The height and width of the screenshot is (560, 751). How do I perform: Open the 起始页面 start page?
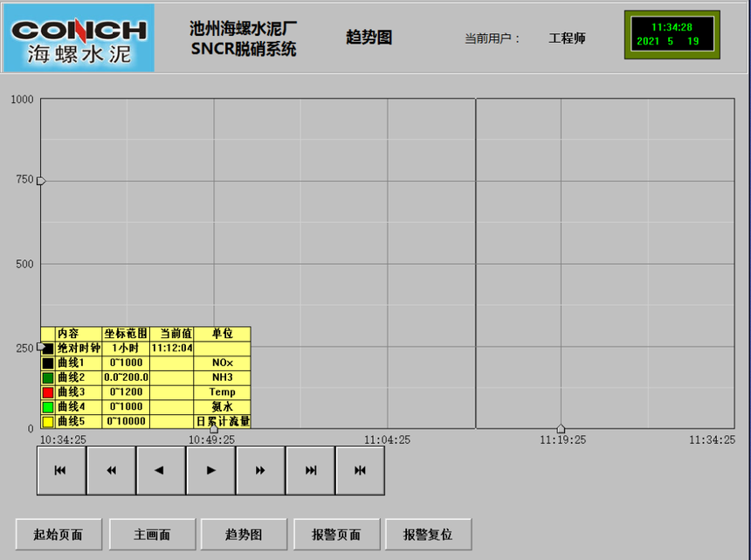coord(59,534)
